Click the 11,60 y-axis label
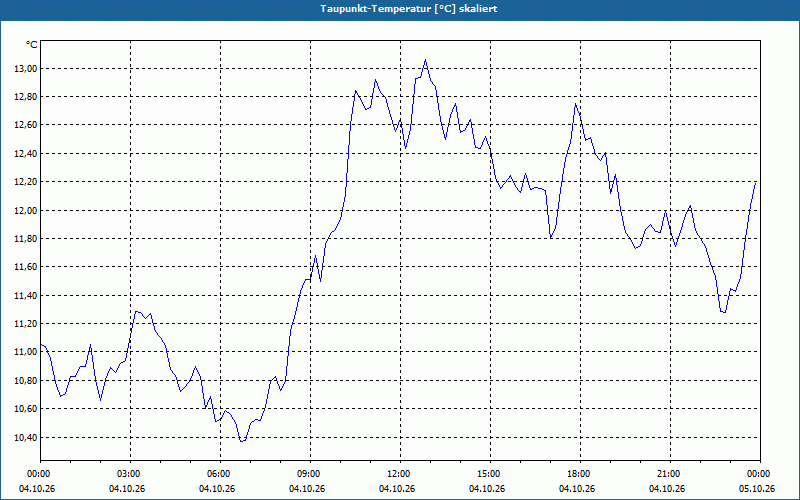This screenshot has width=800, height=500. pyautogui.click(x=26, y=267)
